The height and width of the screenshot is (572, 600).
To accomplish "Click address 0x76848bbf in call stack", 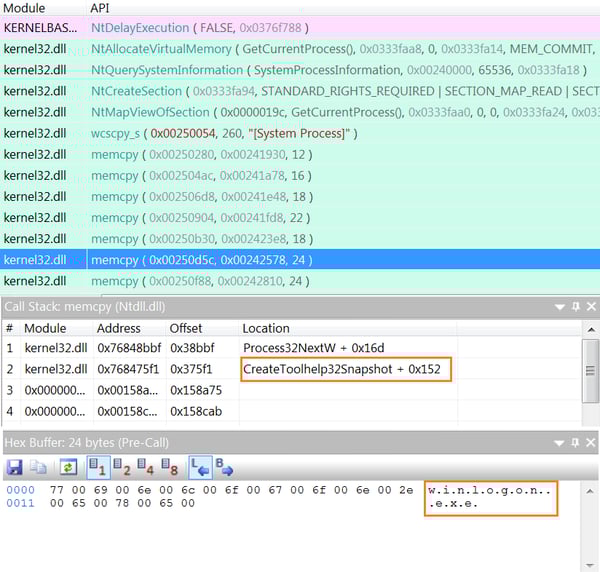I will (129, 348).
